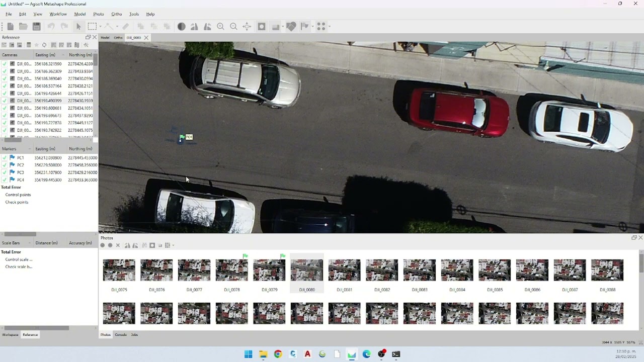Toggle checkbox of camera row 356186.362309

point(5,71)
